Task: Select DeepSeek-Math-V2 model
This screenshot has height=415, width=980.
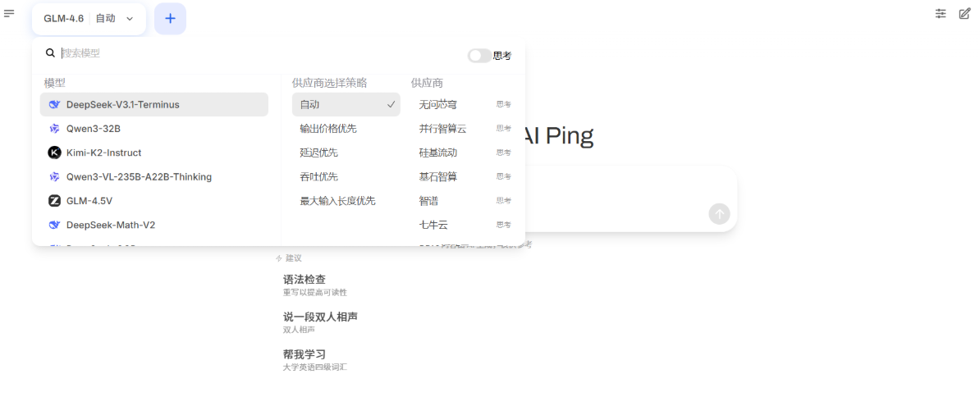Action: [154, 225]
